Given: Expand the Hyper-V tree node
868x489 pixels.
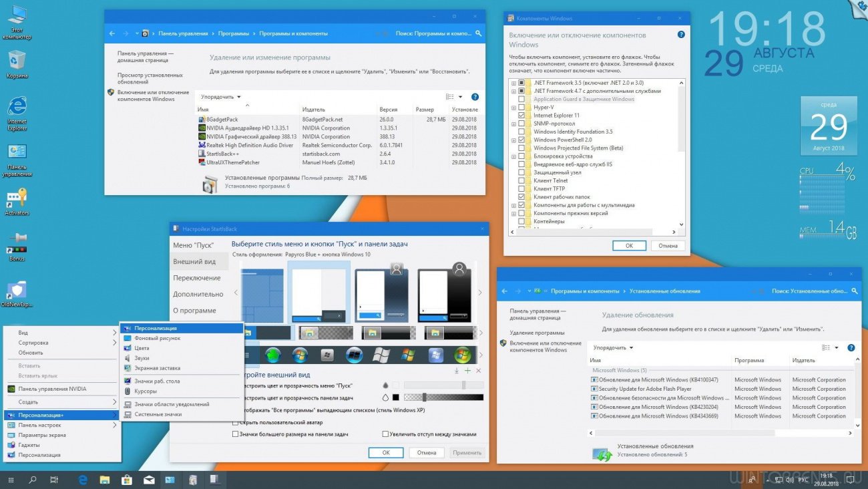Looking at the screenshot, I should click(x=513, y=107).
